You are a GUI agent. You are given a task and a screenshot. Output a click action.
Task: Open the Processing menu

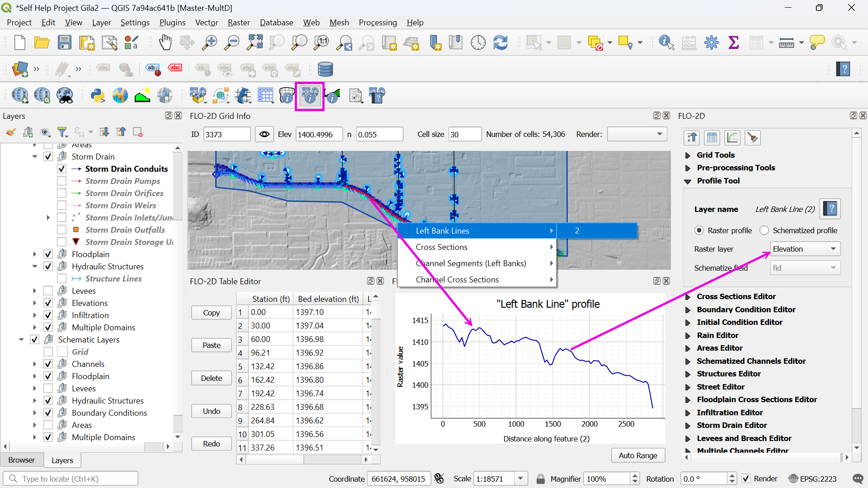377,23
